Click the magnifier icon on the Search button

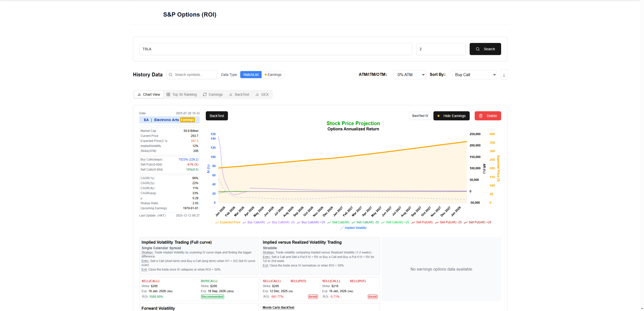(x=477, y=49)
